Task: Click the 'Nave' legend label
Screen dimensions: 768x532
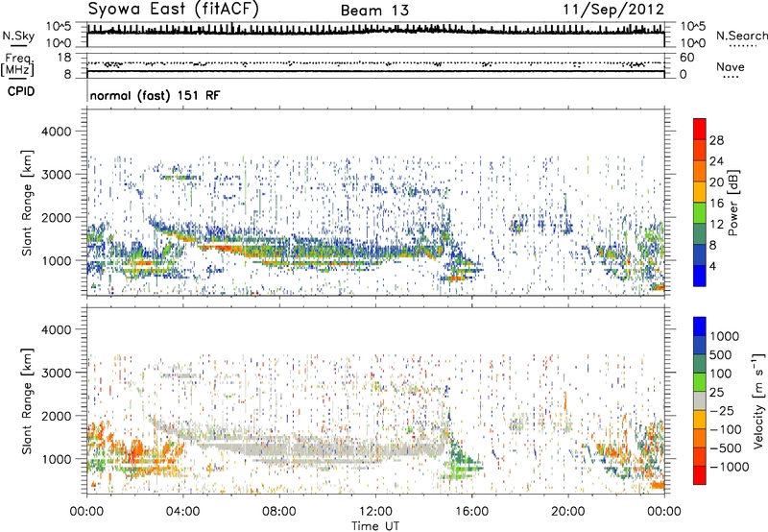Action: pyautogui.click(x=731, y=67)
